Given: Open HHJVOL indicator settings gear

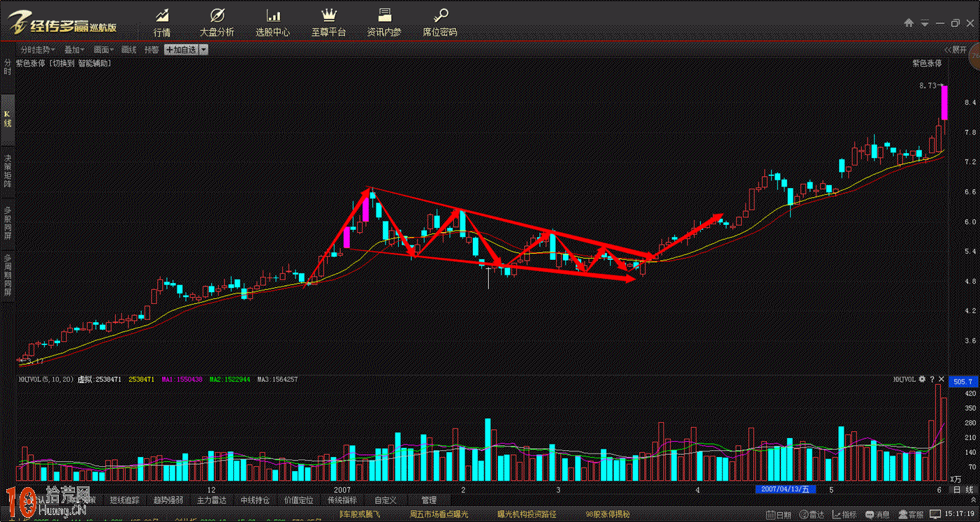Looking at the screenshot, I should click(922, 379).
